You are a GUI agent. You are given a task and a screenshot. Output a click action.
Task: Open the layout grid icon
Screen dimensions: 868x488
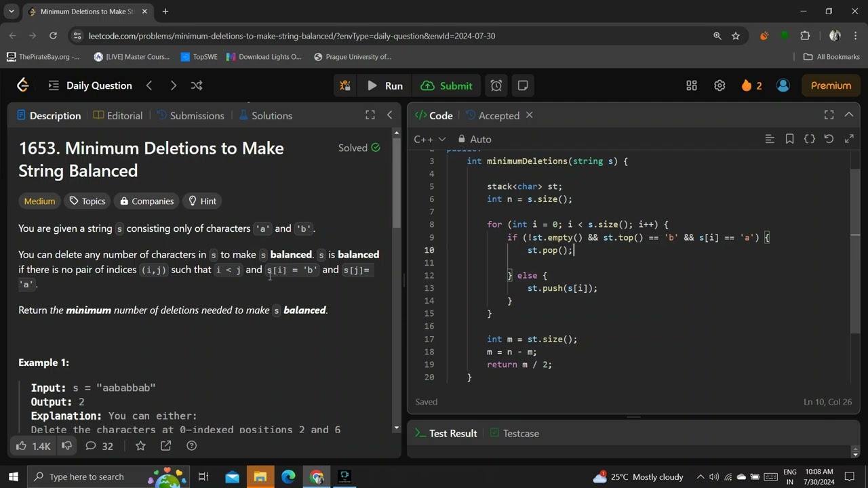(x=692, y=85)
